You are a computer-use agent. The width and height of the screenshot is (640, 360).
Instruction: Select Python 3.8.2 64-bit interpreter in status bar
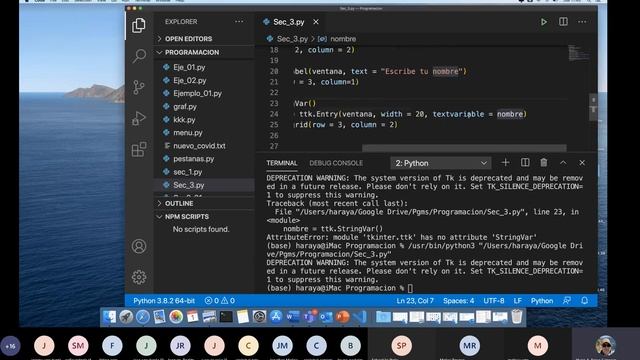click(x=164, y=301)
